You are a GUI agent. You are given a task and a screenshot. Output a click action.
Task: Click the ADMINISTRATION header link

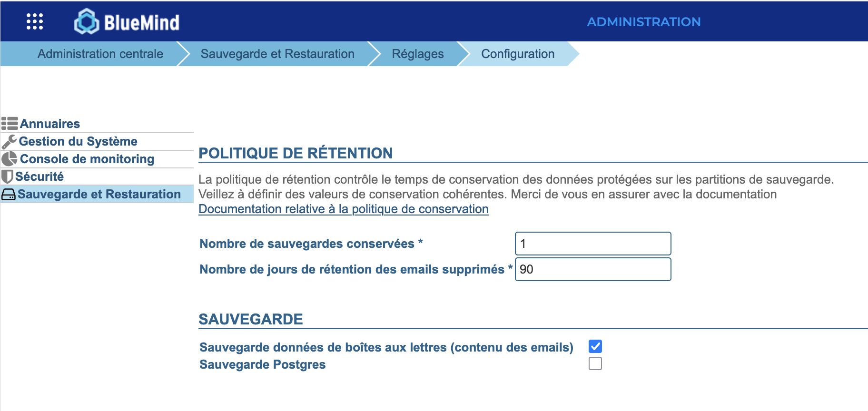(x=643, y=22)
